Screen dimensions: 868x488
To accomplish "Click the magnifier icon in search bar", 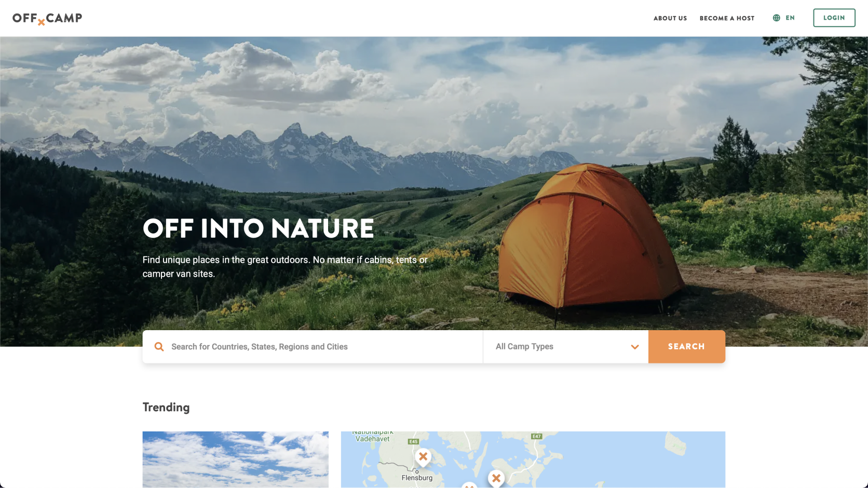I will [x=159, y=347].
